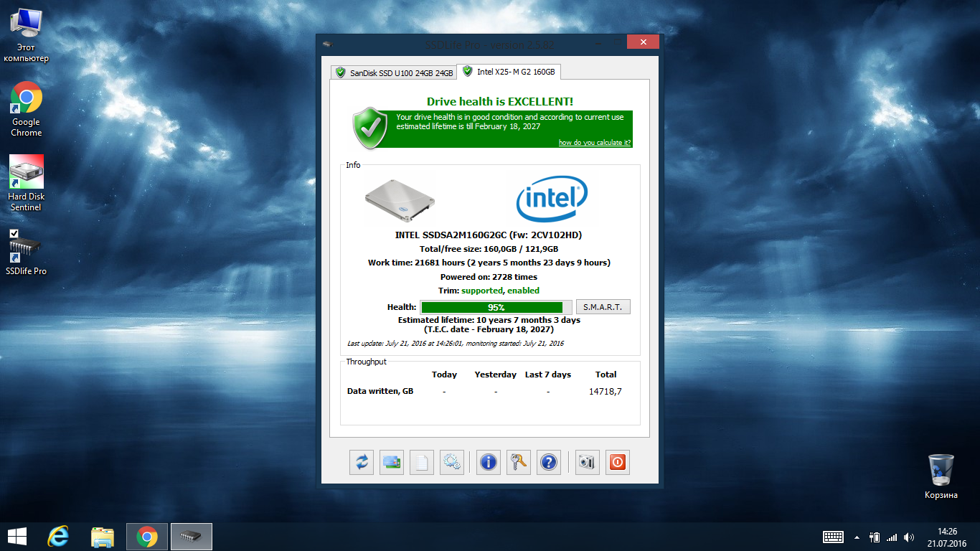Open the touch keyboard tray icon
This screenshot has height=551, width=980.
tap(833, 537)
